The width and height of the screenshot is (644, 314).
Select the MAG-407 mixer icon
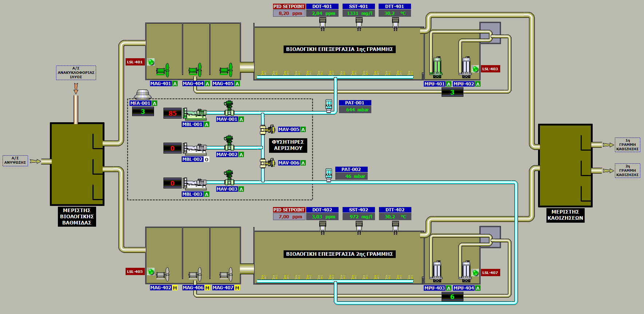click(226, 274)
